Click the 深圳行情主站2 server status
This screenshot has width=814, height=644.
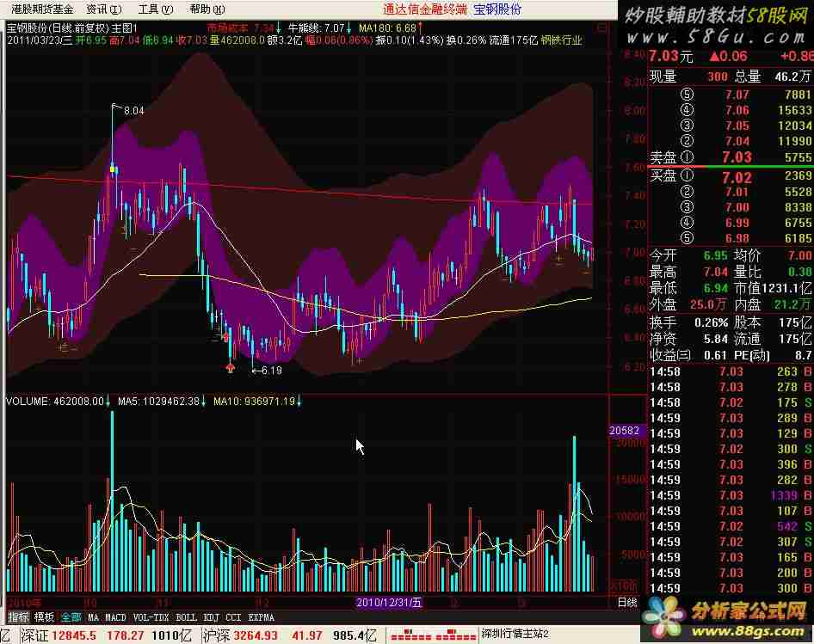tap(515, 634)
